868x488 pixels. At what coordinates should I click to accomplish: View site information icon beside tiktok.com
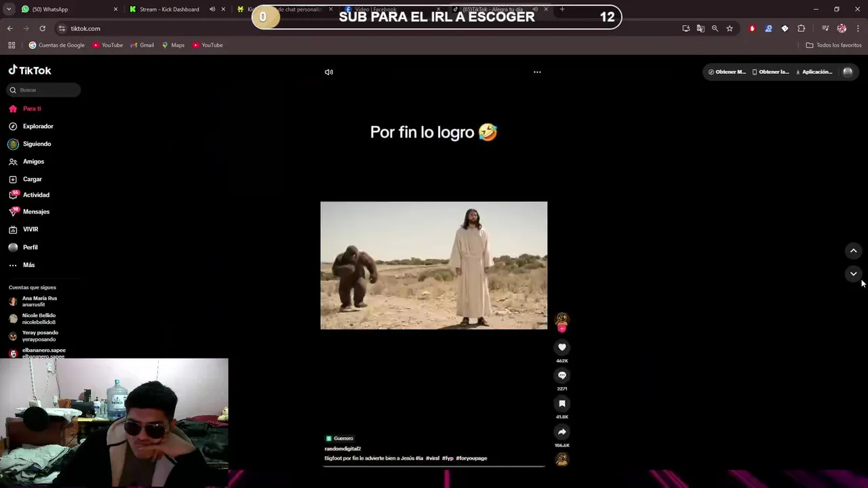tap(62, 28)
